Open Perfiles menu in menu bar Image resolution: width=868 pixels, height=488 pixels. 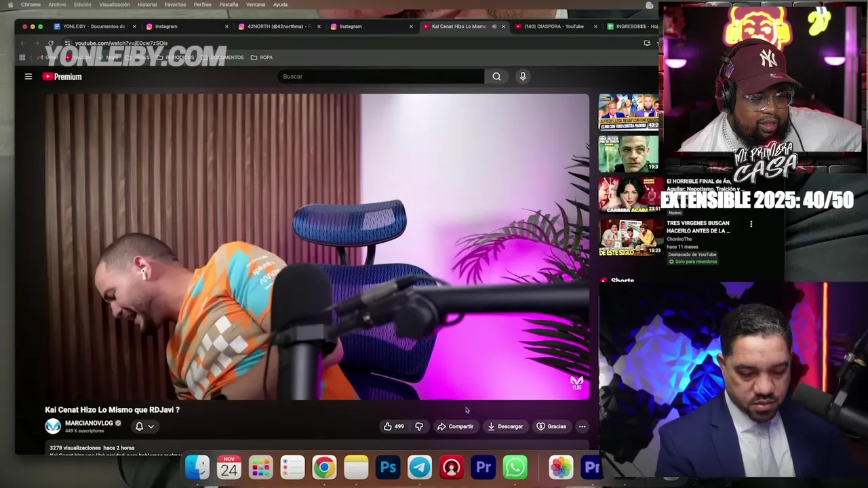tap(202, 5)
